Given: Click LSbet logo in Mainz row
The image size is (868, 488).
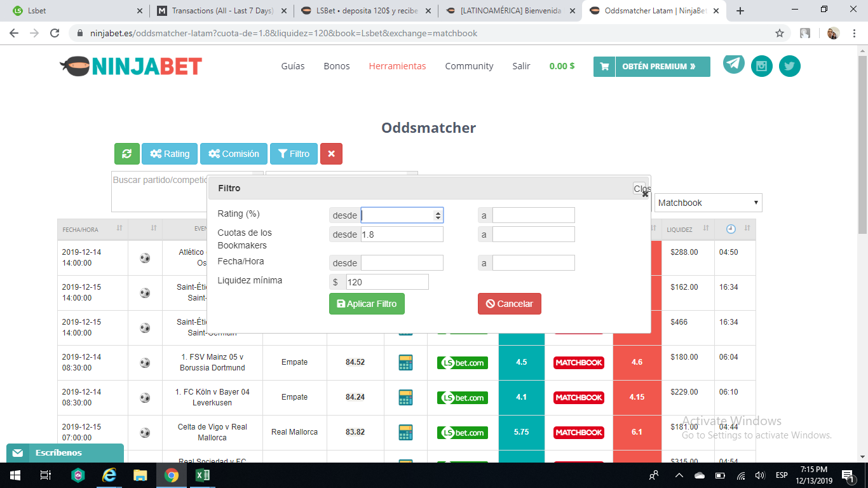Looking at the screenshot, I should [x=463, y=363].
